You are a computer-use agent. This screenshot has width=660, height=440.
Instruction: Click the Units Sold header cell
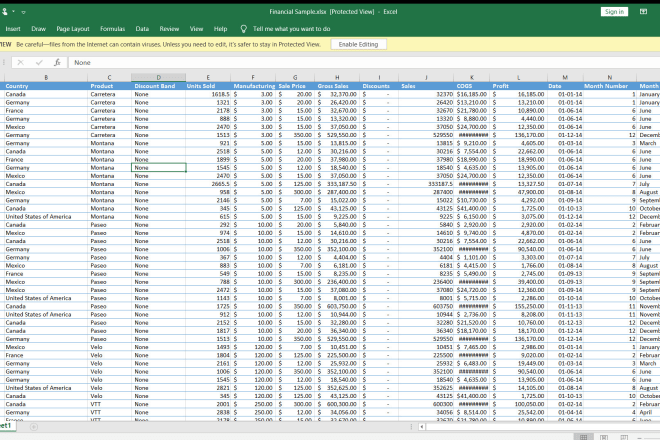coord(208,86)
